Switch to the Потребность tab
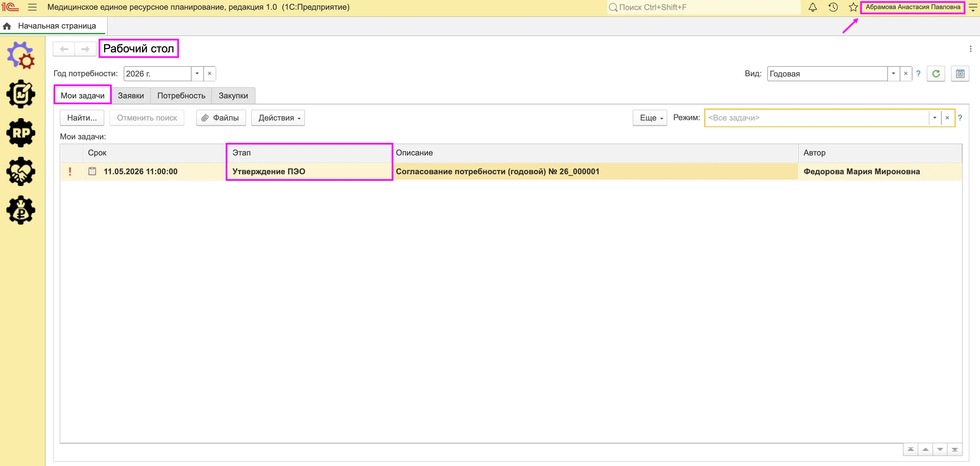Screen dimensions: 980x466 click(x=181, y=96)
